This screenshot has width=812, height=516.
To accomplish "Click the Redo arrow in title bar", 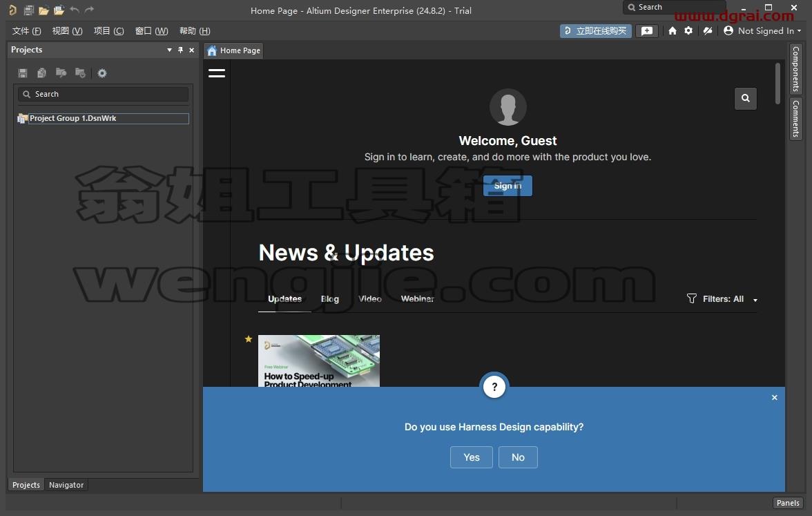I will pyautogui.click(x=89, y=10).
